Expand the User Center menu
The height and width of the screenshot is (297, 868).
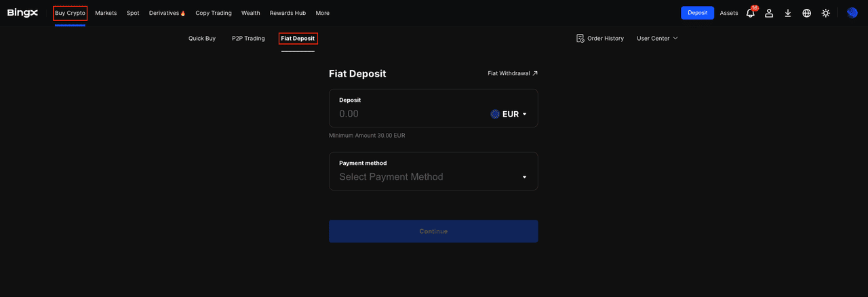click(657, 39)
